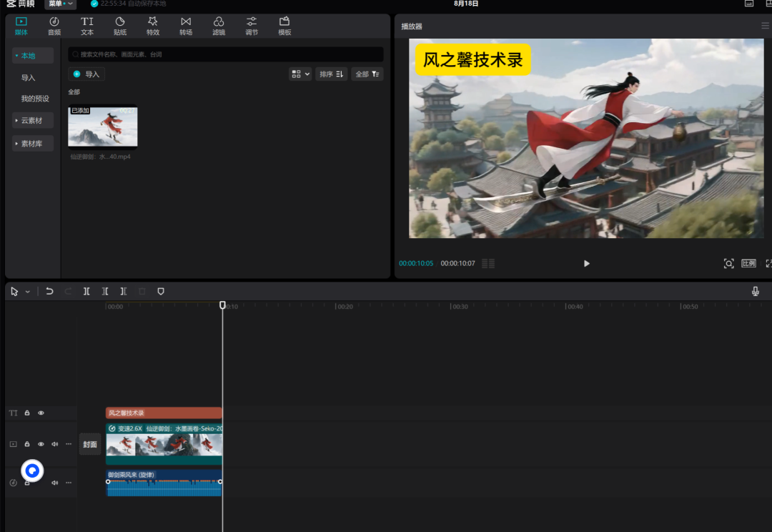Open the 音频 (Audio) tab
772x532 pixels.
click(54, 26)
